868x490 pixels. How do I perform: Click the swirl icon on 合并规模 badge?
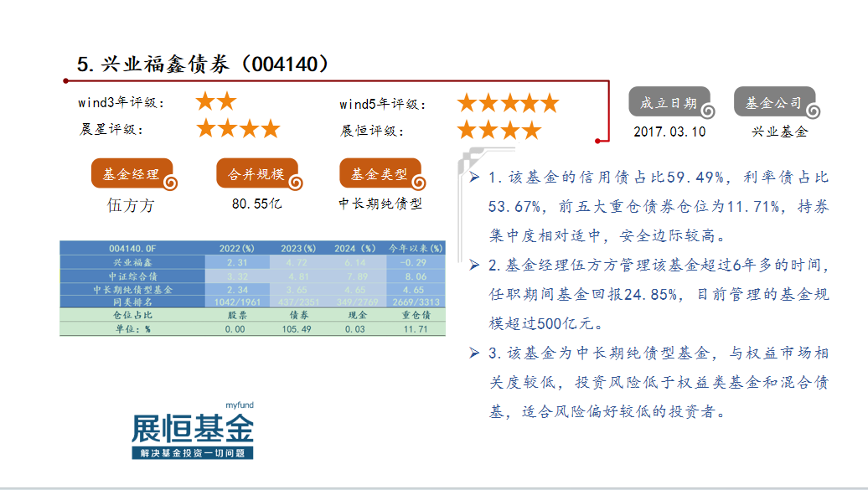(295, 183)
